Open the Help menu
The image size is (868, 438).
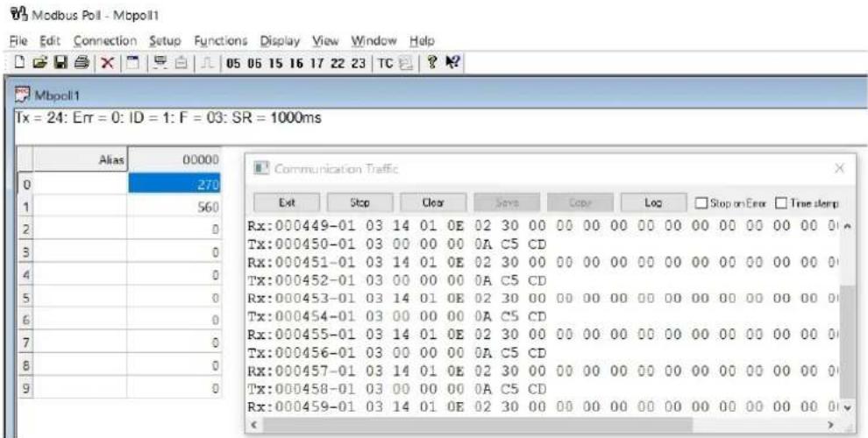click(x=422, y=41)
